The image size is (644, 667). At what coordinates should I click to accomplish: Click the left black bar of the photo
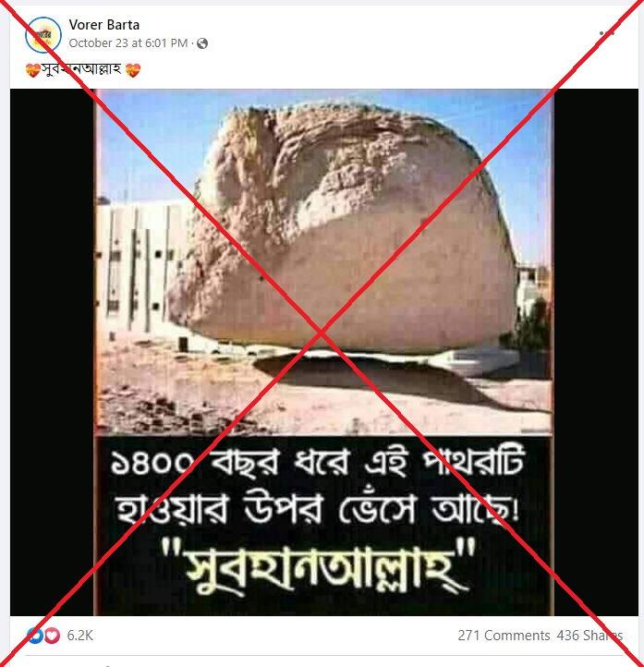coord(52,352)
